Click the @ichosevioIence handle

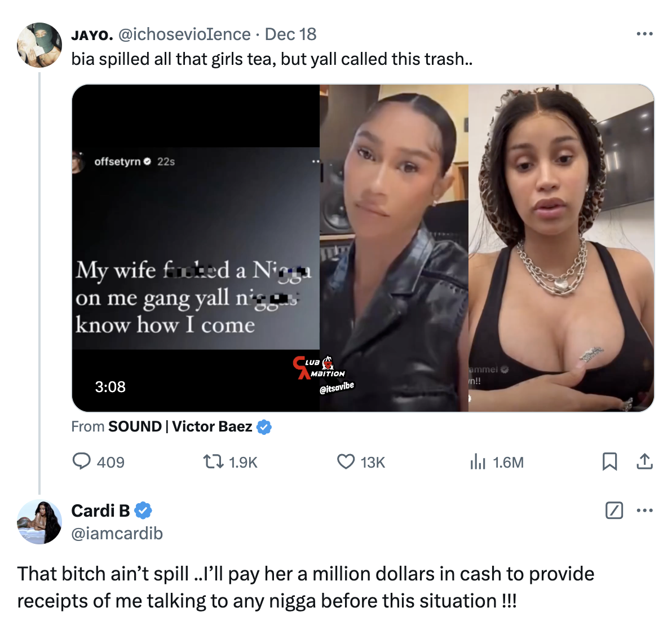click(x=184, y=34)
